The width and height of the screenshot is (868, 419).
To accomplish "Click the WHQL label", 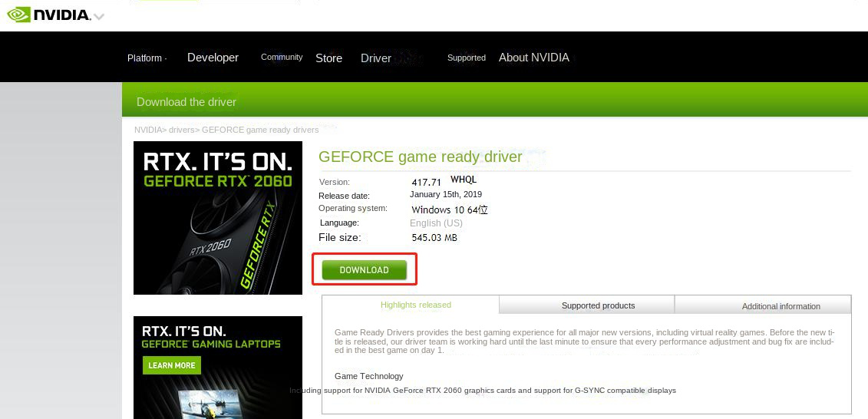I will click(x=464, y=180).
